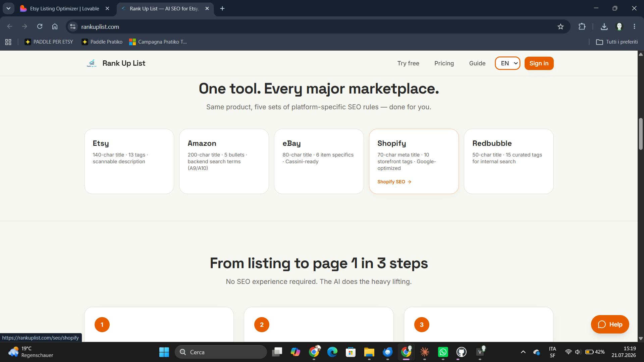This screenshot has height=362, width=644.
Task: Open the Campagna Pratiko bookmark
Action: pos(158,42)
